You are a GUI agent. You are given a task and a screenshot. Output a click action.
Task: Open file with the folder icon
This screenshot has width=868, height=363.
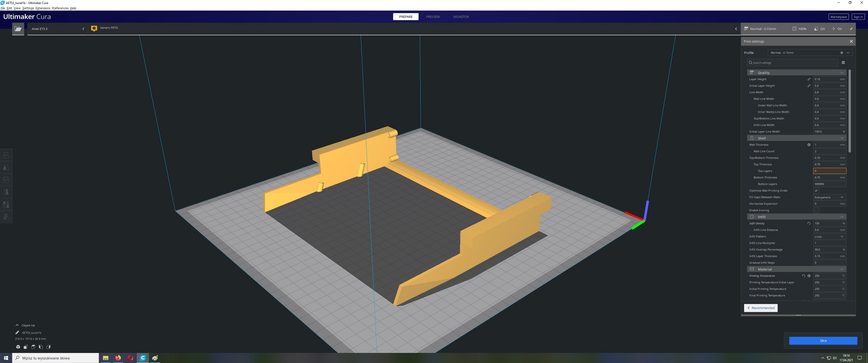(18, 29)
